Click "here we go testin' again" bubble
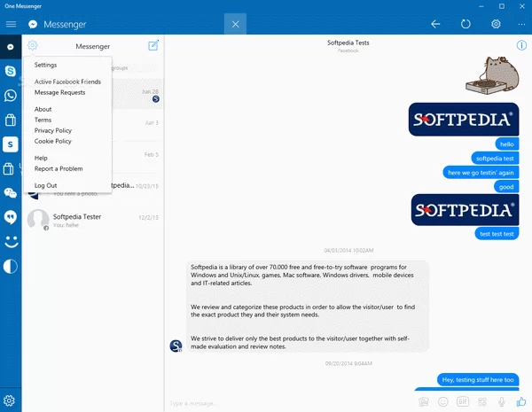Screen dimensions: 532x412 tap(481, 173)
